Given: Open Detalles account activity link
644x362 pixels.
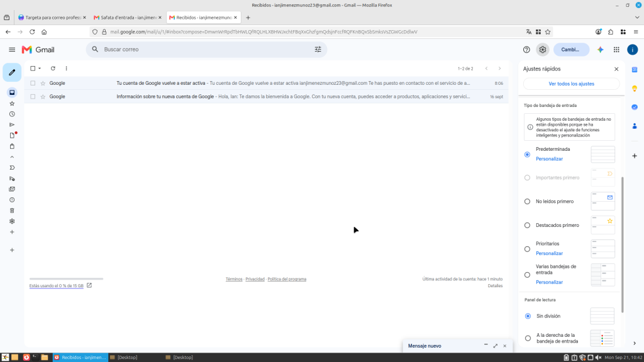Looking at the screenshot, I should point(495,286).
